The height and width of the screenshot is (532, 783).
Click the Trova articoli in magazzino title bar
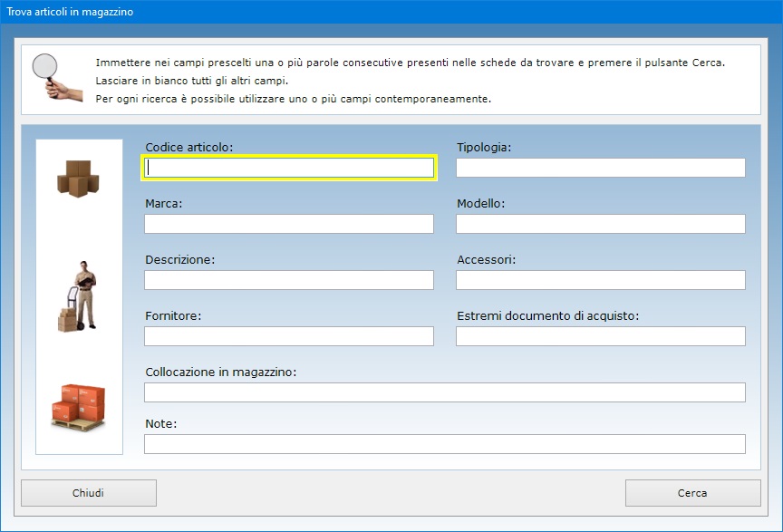point(391,12)
